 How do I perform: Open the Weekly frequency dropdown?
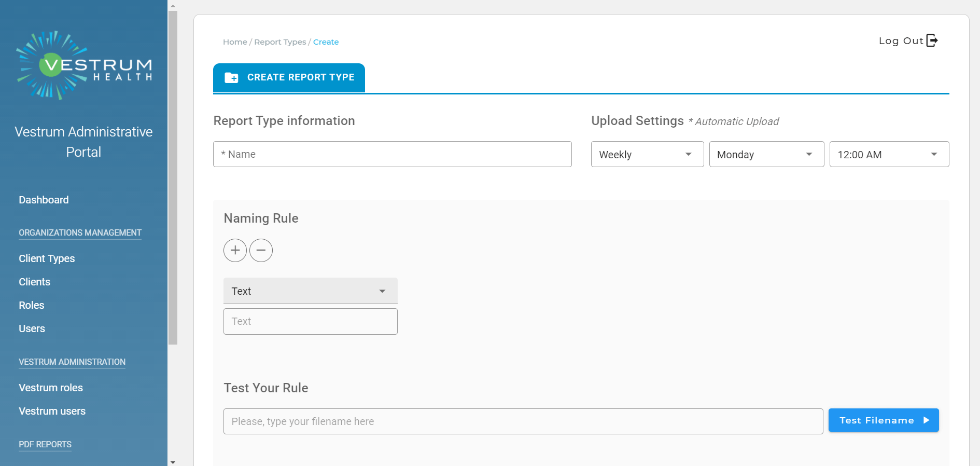[x=647, y=154]
